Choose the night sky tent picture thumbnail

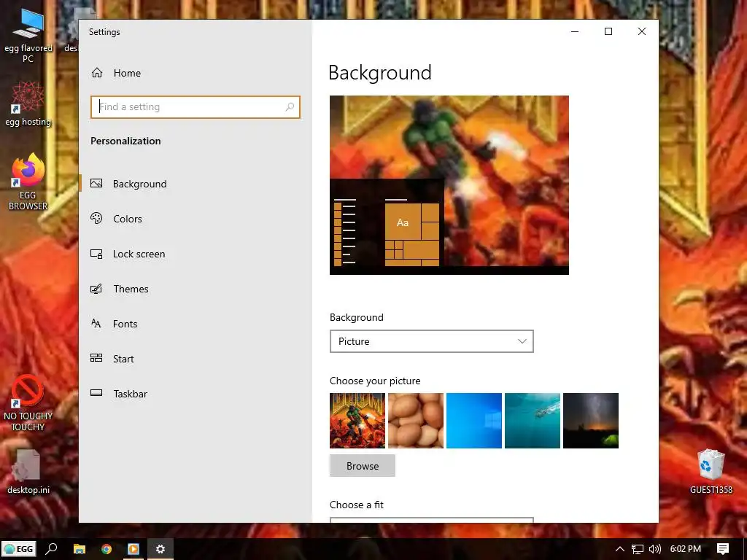click(591, 421)
